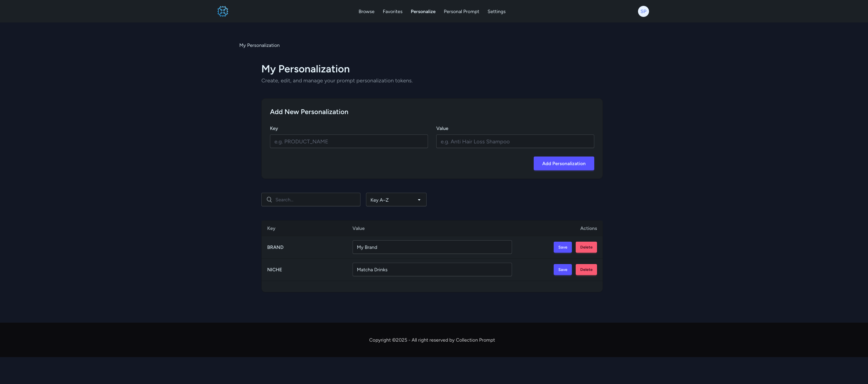The width and height of the screenshot is (868, 384).
Task: Edit the Matcha Drinks value field
Action: pos(432,270)
